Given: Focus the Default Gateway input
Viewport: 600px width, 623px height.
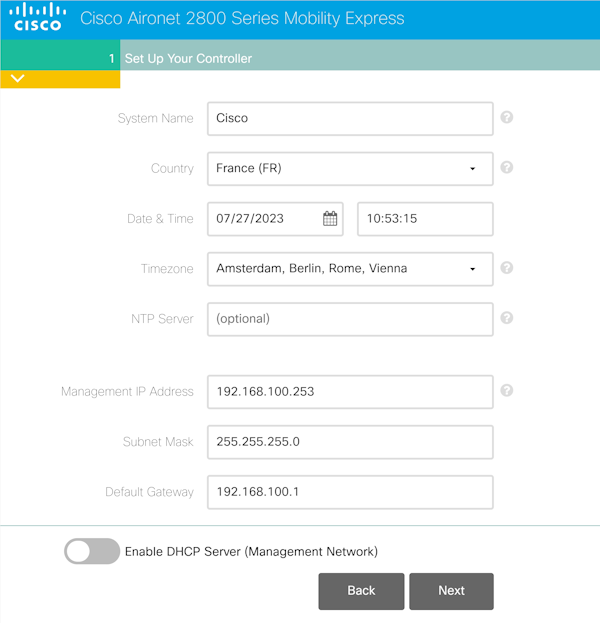Looking at the screenshot, I should tap(350, 492).
